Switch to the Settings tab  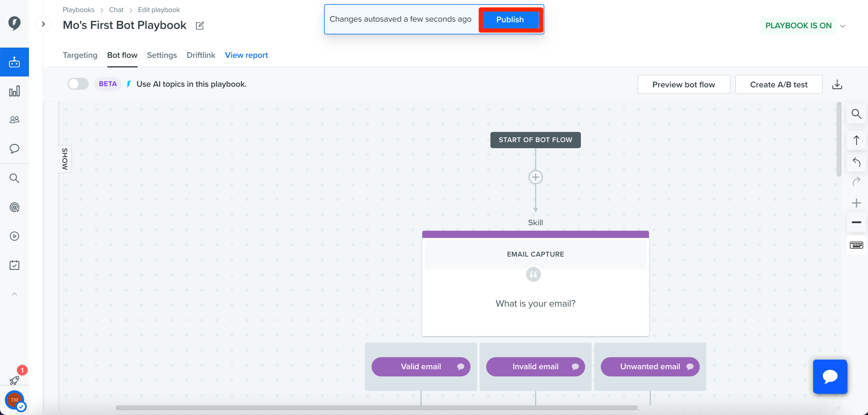(162, 55)
